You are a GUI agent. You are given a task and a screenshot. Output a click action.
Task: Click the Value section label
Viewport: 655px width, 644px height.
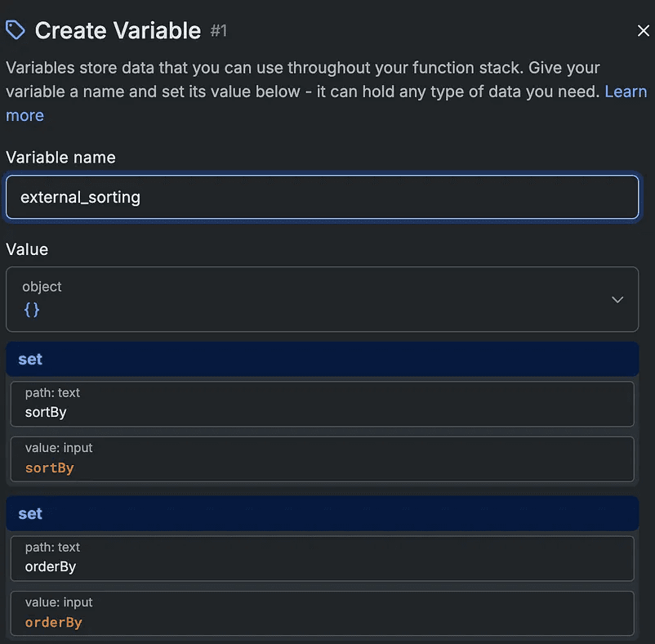[x=27, y=249]
